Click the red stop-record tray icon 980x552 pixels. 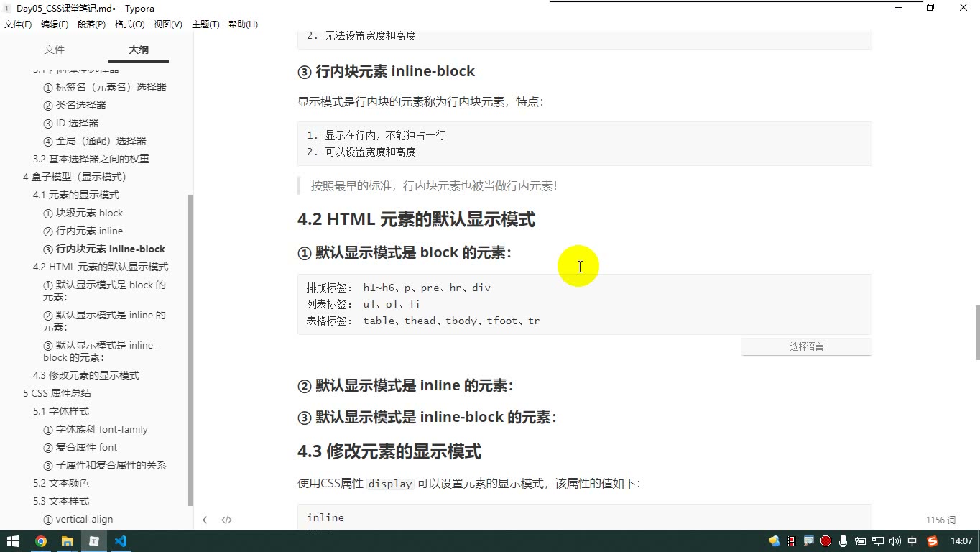pyautogui.click(x=826, y=541)
